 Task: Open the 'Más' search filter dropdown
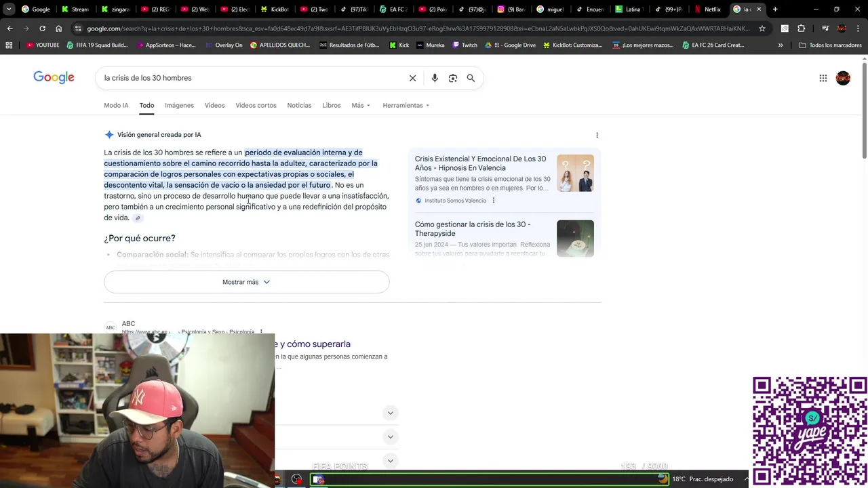pos(361,105)
